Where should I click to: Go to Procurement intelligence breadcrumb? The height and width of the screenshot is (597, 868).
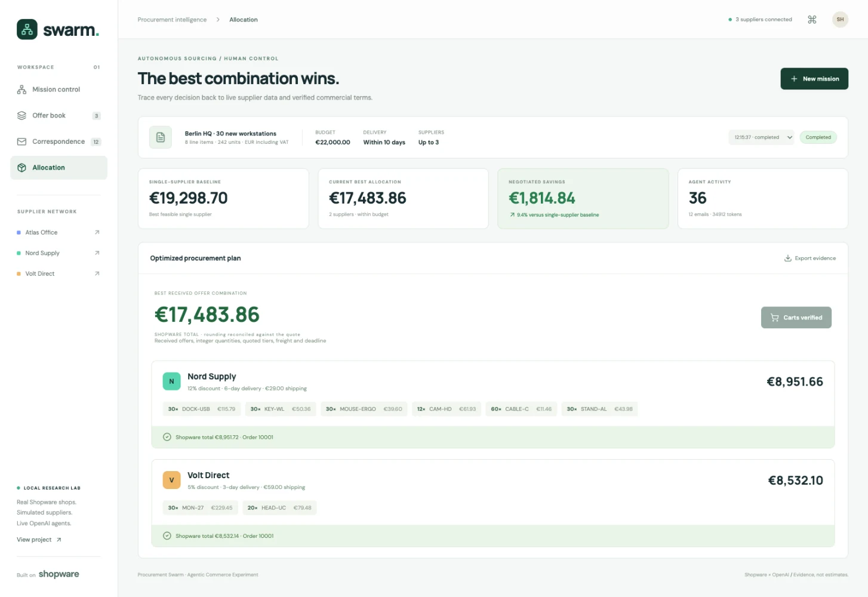pos(172,20)
